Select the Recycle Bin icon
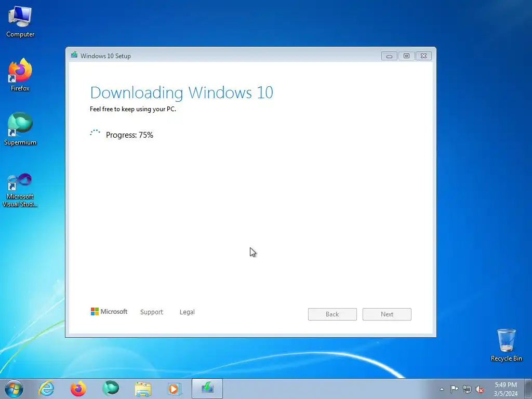 coord(506,345)
